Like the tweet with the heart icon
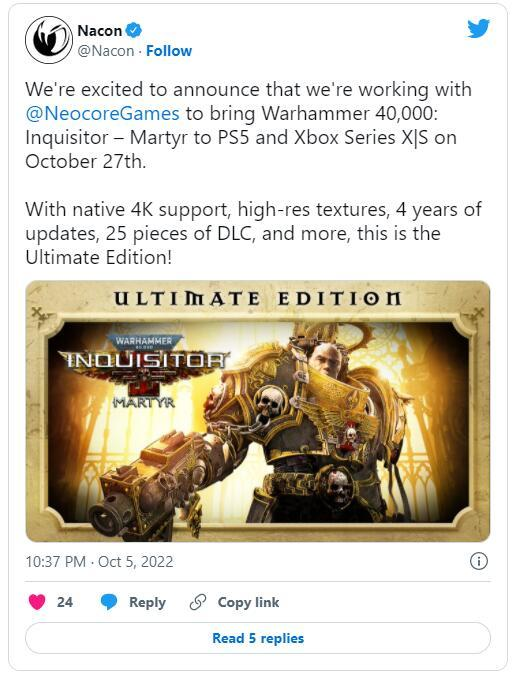The image size is (513, 678). [x=37, y=602]
